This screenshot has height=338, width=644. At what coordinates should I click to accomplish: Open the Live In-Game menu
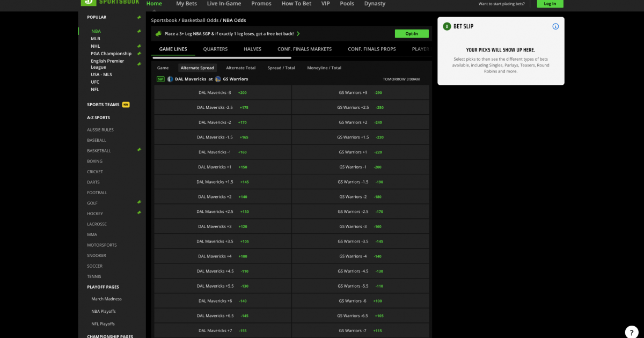pos(223,3)
